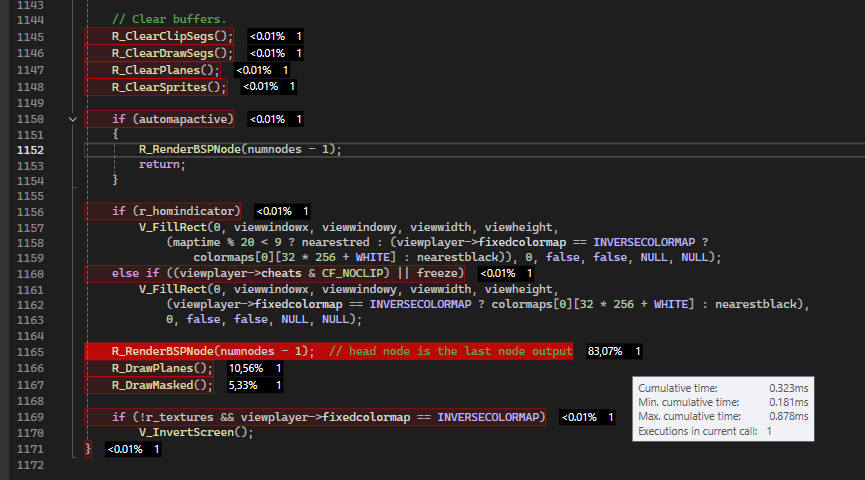865x480 pixels.
Task: Click the R_DrawMasked() call
Action: (161, 384)
